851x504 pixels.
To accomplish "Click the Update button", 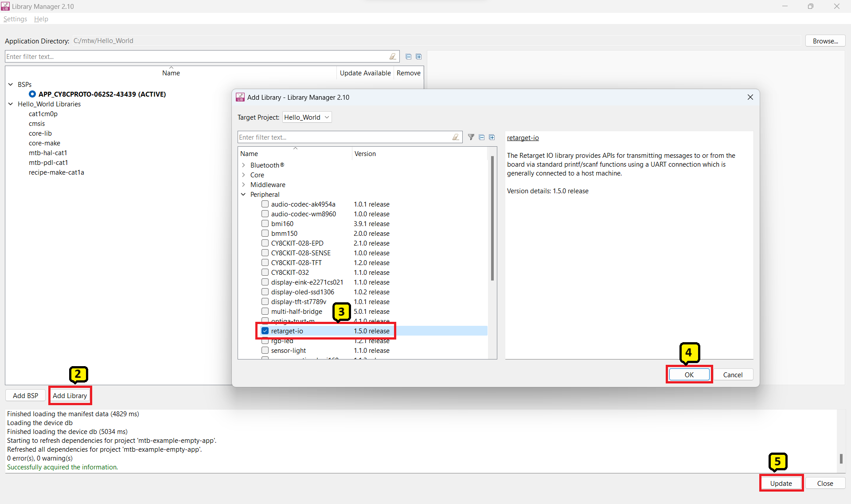I will (x=781, y=483).
